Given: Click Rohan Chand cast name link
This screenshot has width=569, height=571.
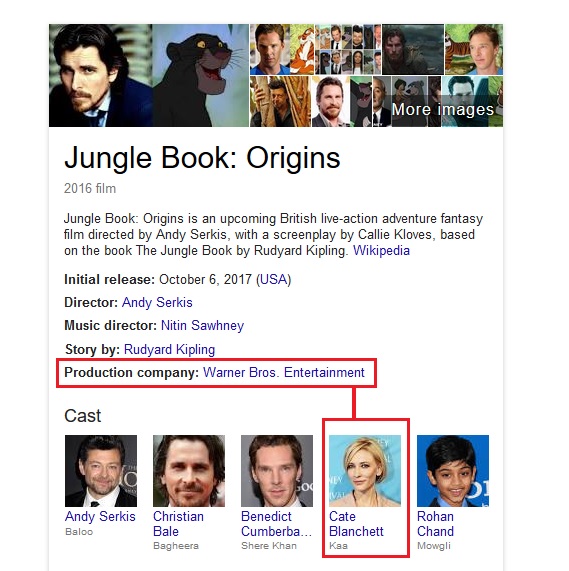Looking at the screenshot, I should click(435, 524).
